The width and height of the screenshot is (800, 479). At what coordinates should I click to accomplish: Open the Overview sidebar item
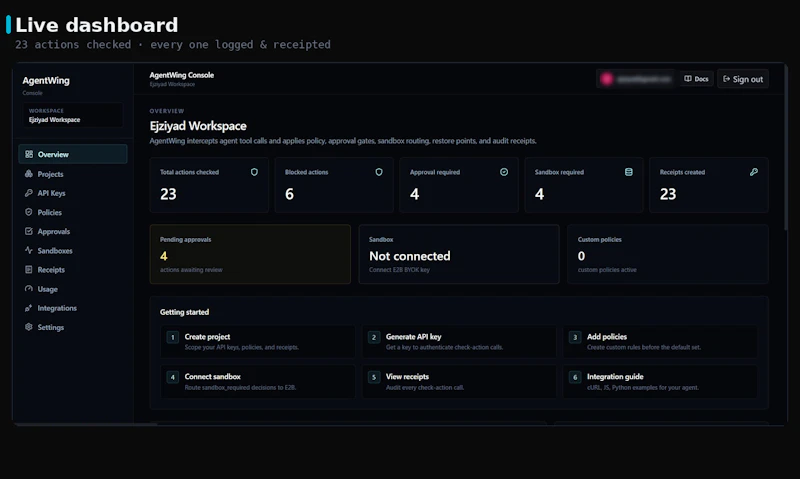[x=72, y=154]
